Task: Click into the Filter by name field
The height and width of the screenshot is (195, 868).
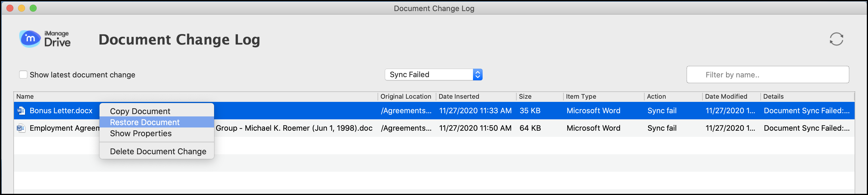Action: click(x=767, y=75)
